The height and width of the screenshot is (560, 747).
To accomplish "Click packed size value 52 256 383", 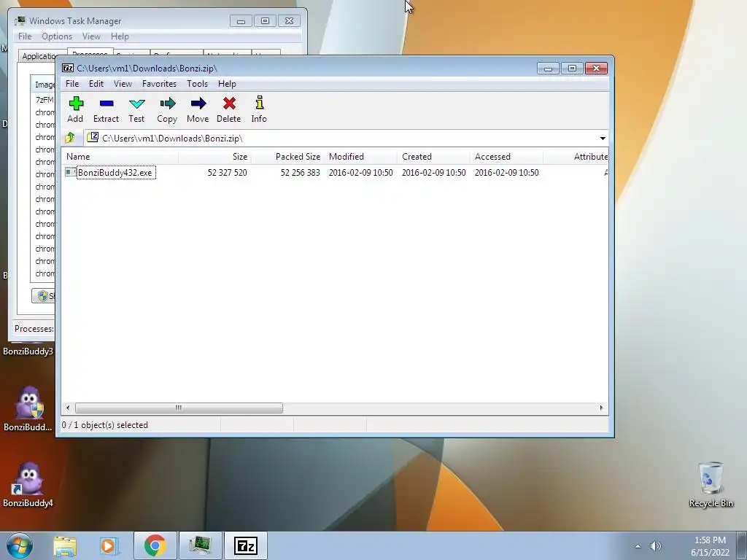I will pos(300,172).
